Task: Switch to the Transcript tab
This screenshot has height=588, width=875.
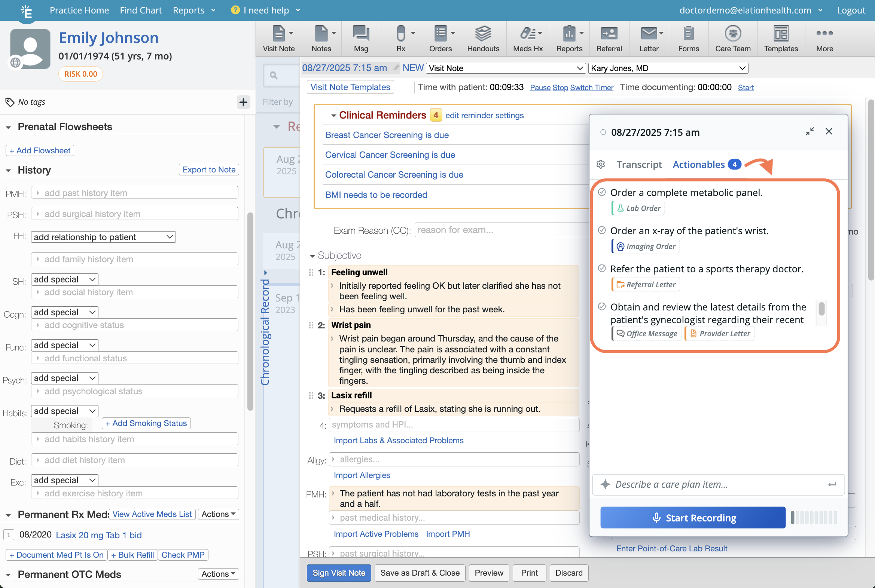Action: click(x=638, y=165)
